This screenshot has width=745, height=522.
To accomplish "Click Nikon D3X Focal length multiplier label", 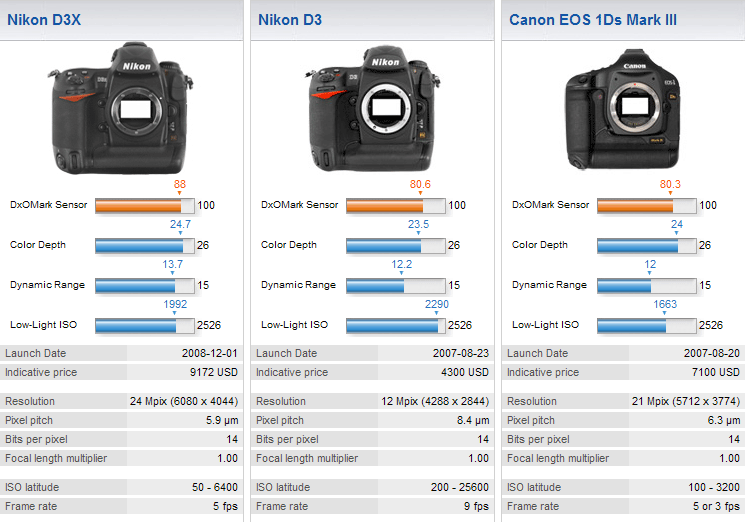I will pyautogui.click(x=56, y=458).
